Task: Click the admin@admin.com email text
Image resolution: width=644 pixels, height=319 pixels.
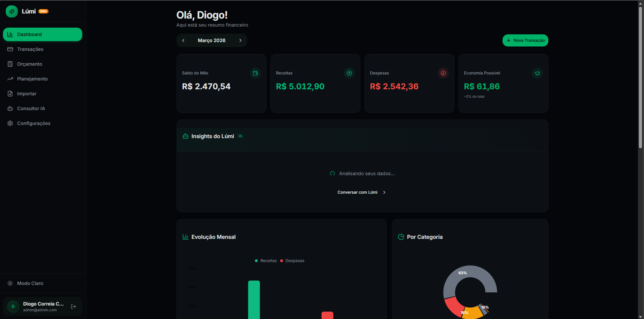Action: (x=40, y=310)
